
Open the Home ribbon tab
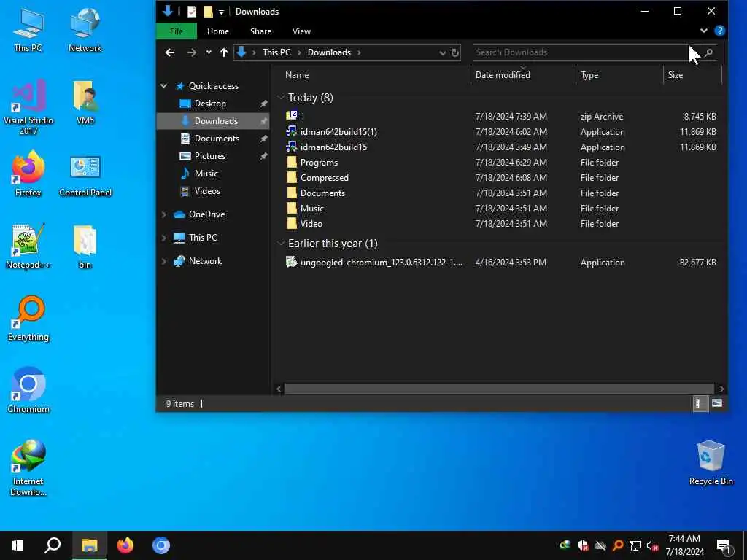tap(217, 31)
